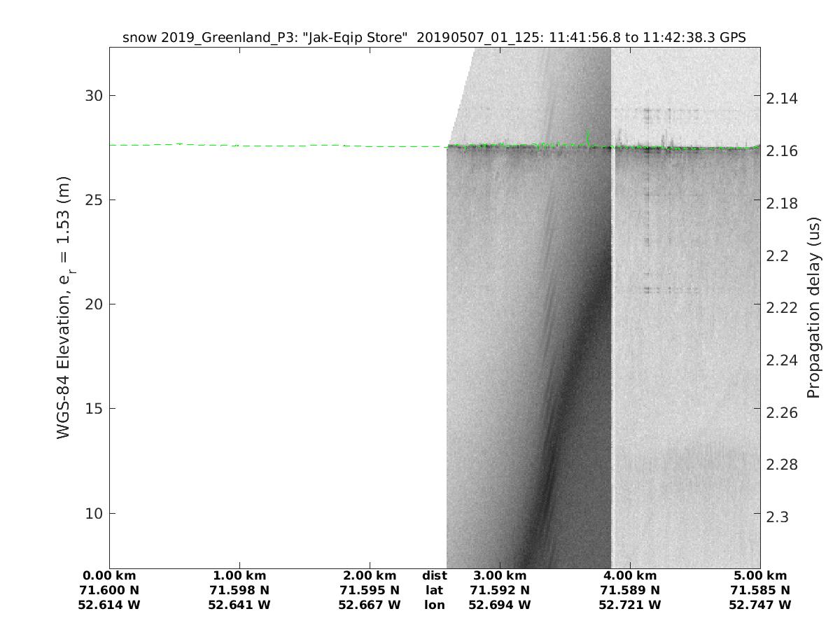Screen dimensions: 840x630
Task: Click the 52.721 W longitude label
Action: (x=629, y=605)
